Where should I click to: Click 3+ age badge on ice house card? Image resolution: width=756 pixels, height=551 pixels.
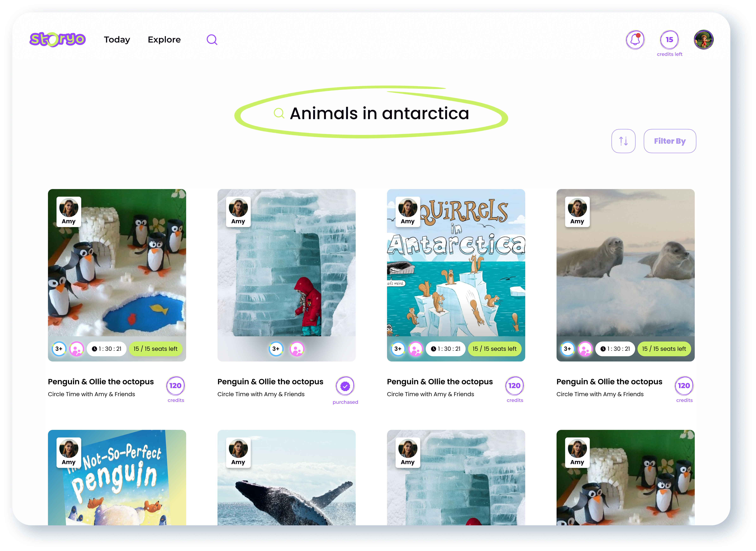[276, 349]
